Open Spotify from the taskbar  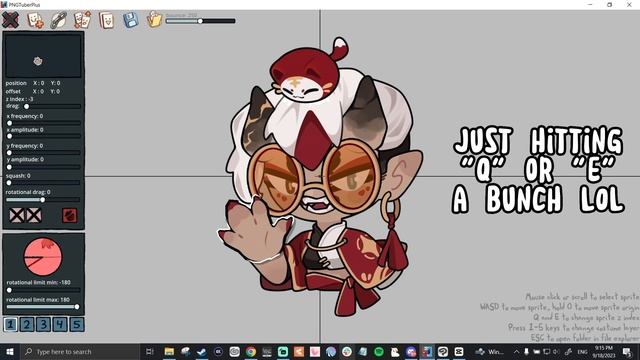pyautogui.click(x=379, y=351)
